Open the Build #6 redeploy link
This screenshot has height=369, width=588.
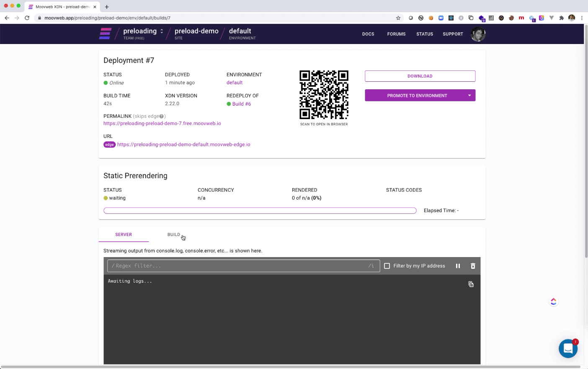[x=242, y=104]
